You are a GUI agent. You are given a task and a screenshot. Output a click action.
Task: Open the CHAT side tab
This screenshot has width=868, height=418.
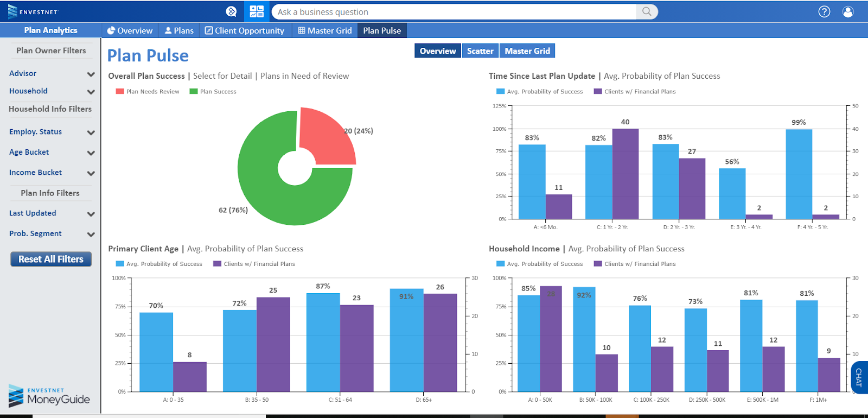pyautogui.click(x=859, y=377)
